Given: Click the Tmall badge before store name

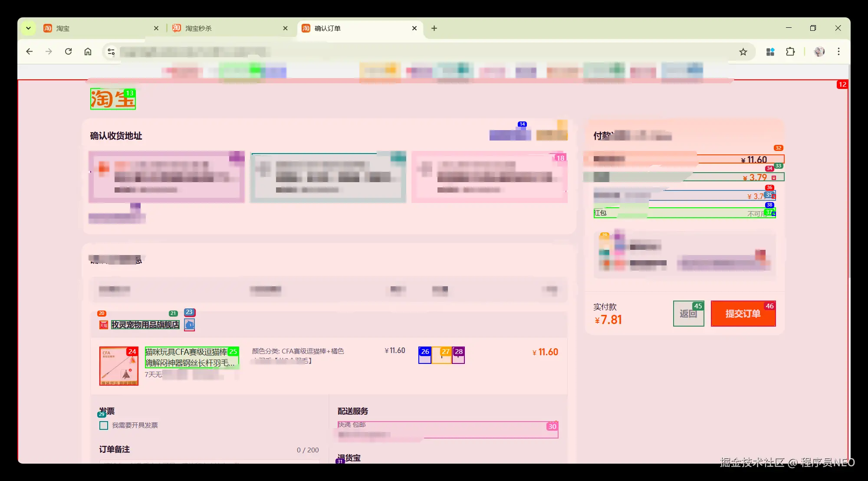Looking at the screenshot, I should [103, 325].
